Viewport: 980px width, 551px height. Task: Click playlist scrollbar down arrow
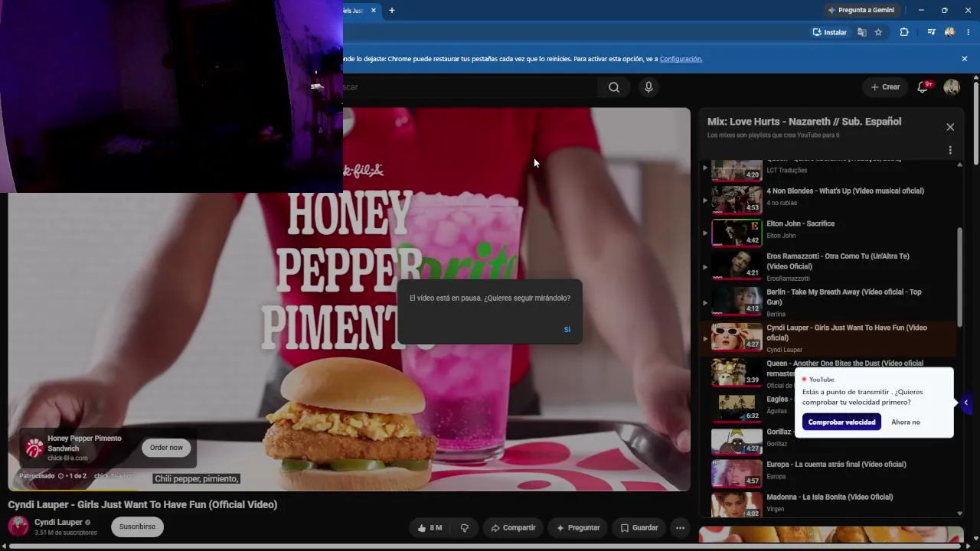point(960,514)
